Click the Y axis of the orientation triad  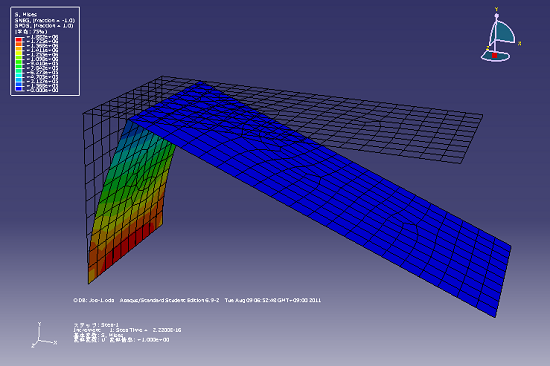tap(39, 331)
